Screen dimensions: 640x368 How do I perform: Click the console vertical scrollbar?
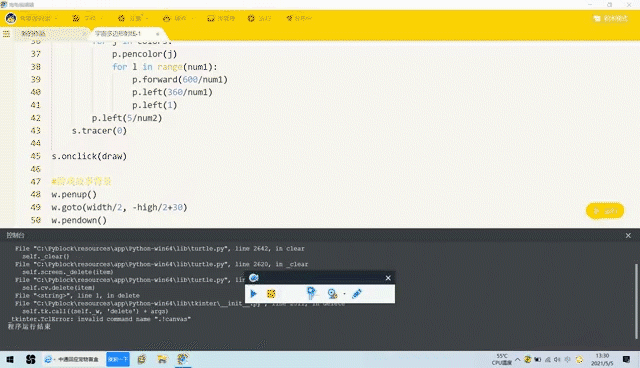pyautogui.click(x=636, y=301)
